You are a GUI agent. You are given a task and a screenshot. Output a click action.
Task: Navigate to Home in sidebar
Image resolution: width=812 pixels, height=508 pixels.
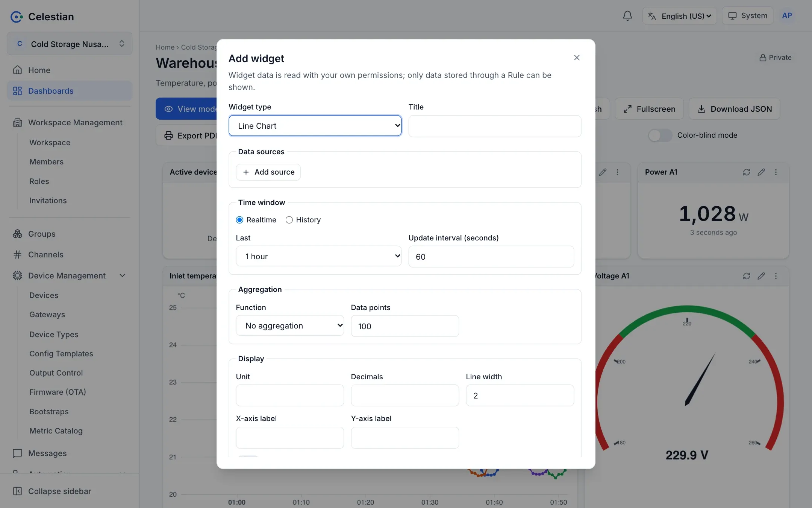click(69, 70)
